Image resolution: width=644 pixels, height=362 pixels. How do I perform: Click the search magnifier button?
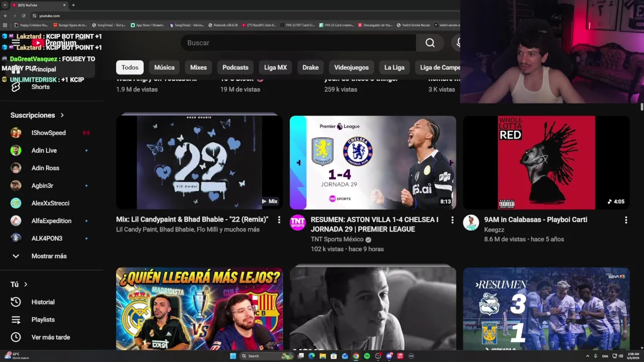(430, 43)
